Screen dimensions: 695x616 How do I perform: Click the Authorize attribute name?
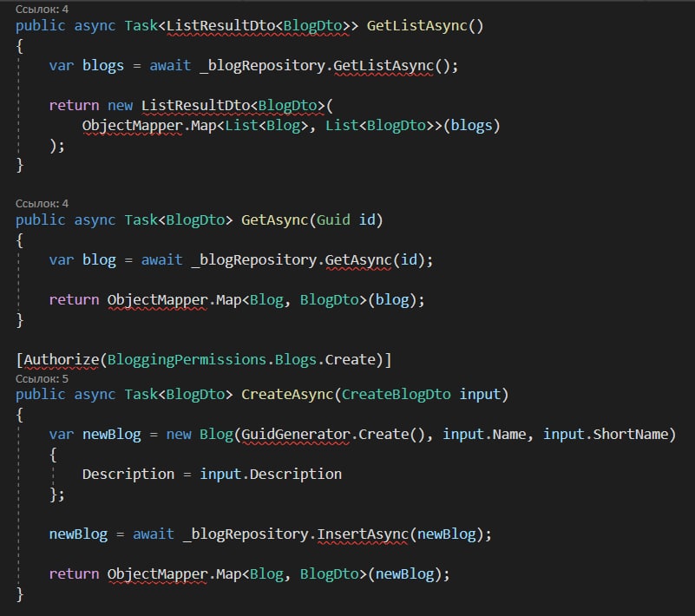click(x=61, y=359)
